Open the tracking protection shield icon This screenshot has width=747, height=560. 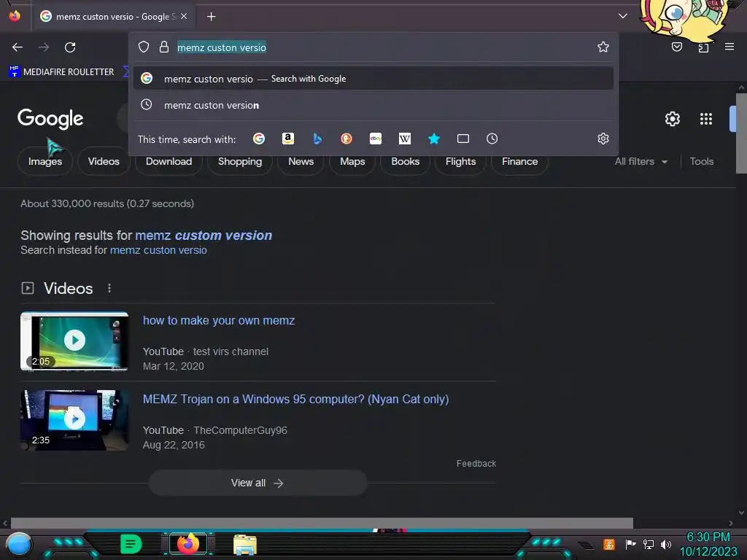(x=144, y=47)
